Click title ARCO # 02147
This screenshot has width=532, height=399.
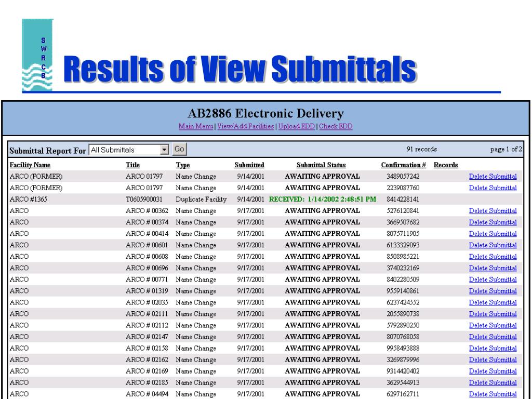(x=147, y=337)
